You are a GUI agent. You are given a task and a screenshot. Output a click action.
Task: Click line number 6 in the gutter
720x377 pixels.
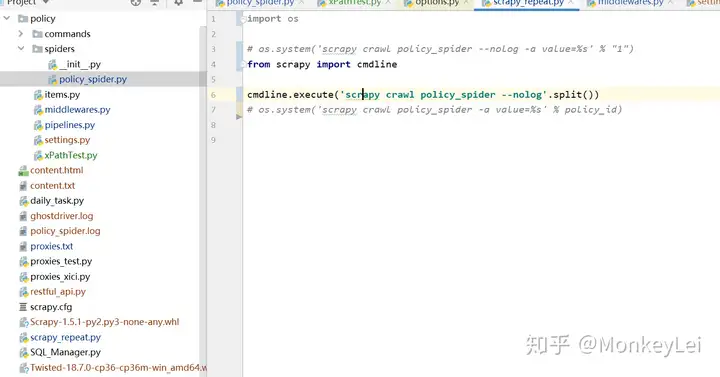tap(214, 95)
